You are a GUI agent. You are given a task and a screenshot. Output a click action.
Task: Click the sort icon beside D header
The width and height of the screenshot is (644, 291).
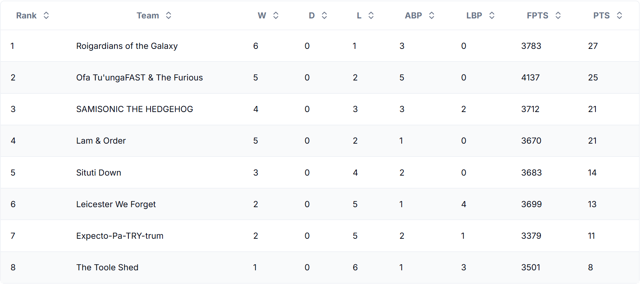[x=324, y=15]
